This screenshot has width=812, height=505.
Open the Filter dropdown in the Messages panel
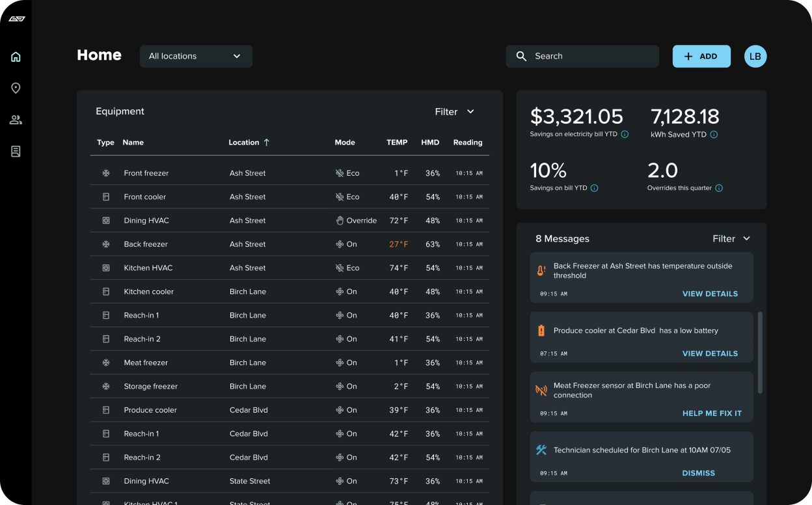(x=731, y=239)
